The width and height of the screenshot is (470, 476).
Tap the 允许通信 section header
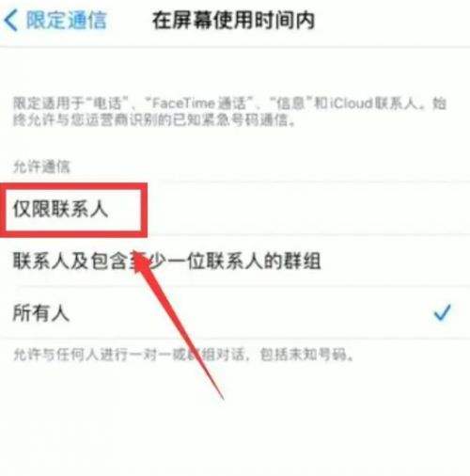(41, 167)
